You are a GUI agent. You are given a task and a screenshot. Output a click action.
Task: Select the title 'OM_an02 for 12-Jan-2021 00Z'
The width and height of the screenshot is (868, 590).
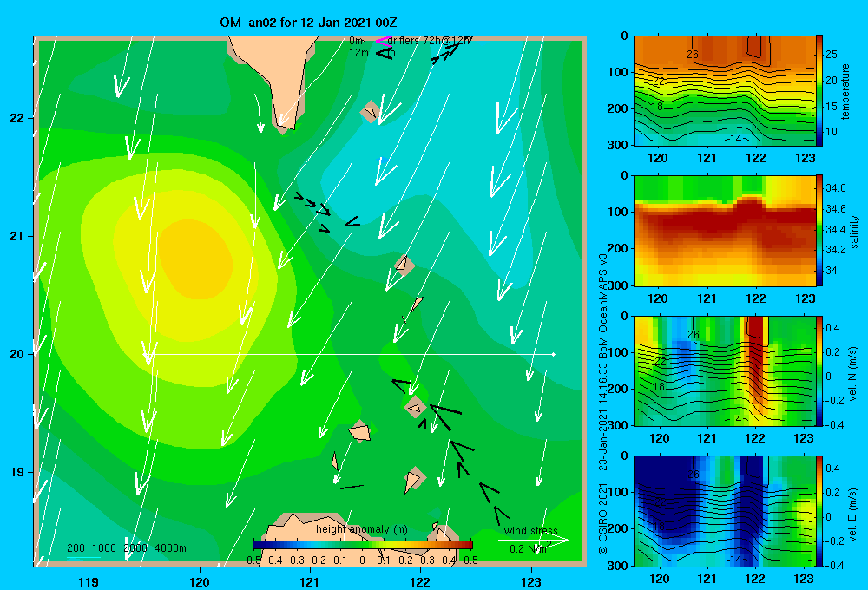click(308, 23)
